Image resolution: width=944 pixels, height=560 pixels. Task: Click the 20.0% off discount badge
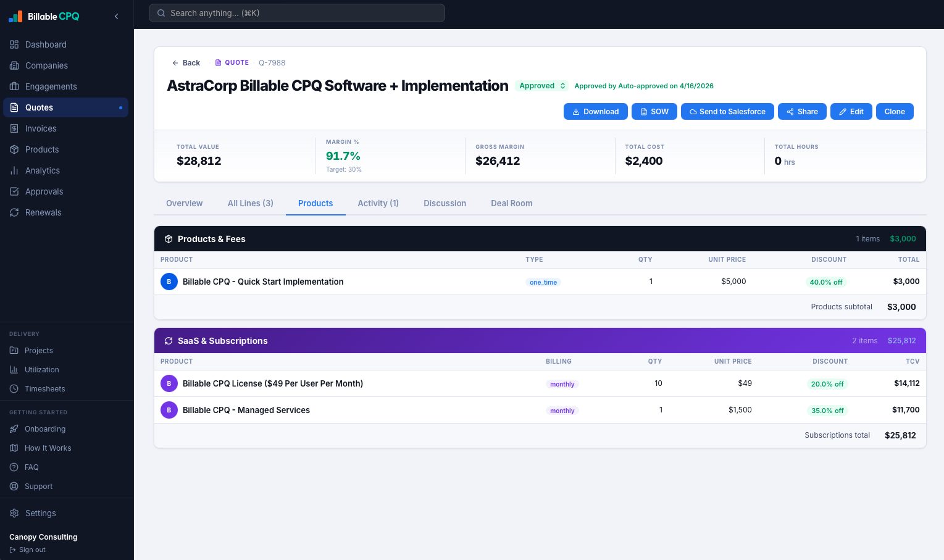(x=827, y=384)
